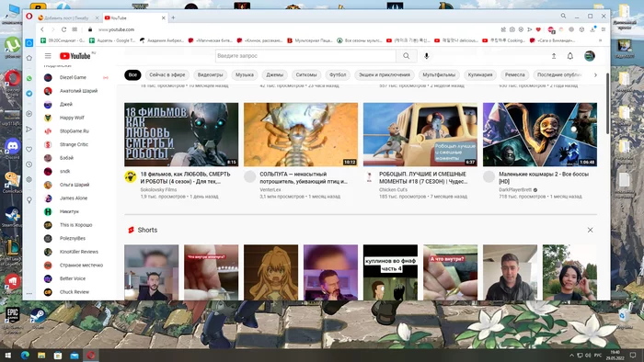Expand the bookmarks bar overflow chevron

click(x=601, y=40)
